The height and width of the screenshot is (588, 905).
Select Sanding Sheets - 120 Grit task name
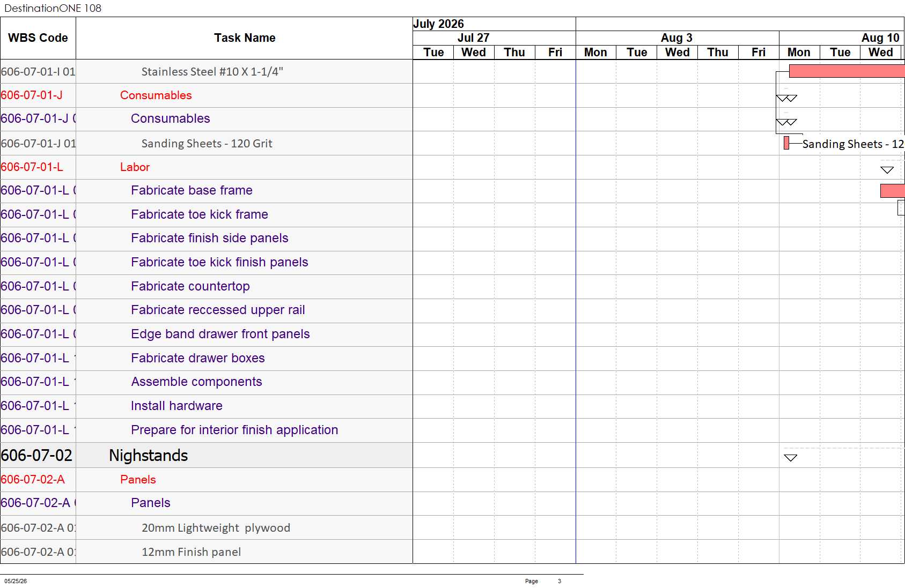coord(207,144)
